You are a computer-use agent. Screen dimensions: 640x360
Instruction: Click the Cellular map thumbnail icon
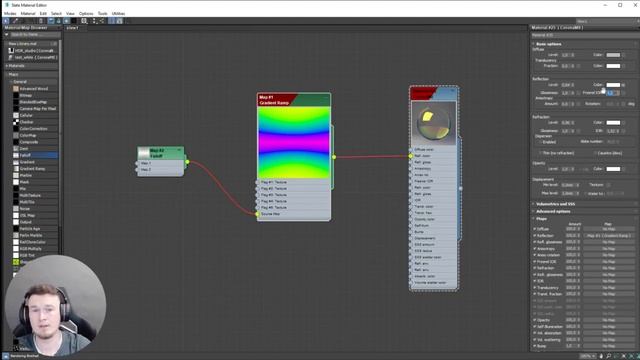[16, 116]
